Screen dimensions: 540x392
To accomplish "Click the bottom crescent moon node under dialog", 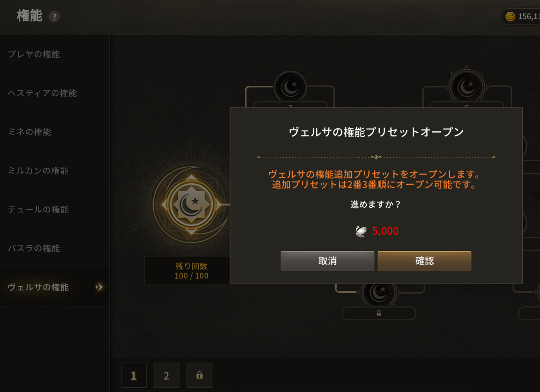I will coord(379,292).
